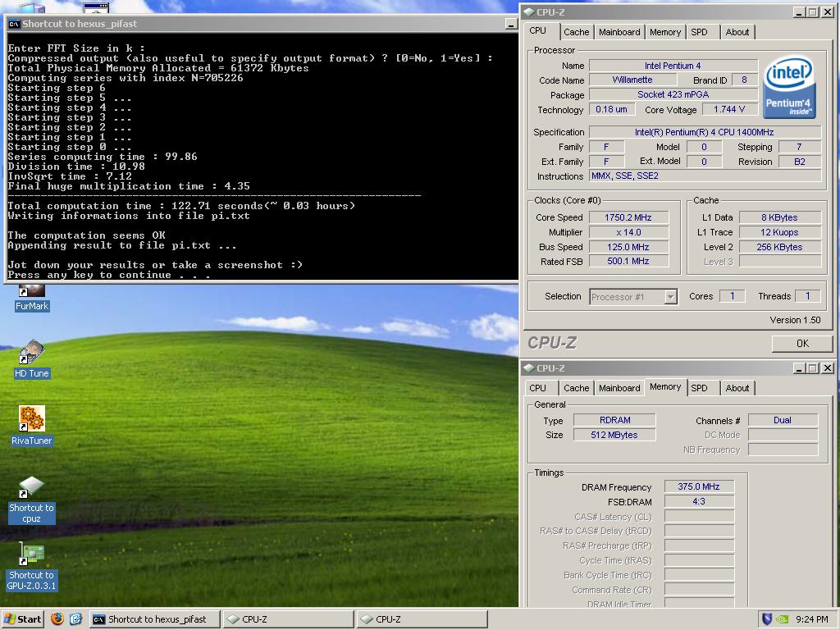
Task: Click the Intel Pentium 4 name field
Action: pos(673,66)
